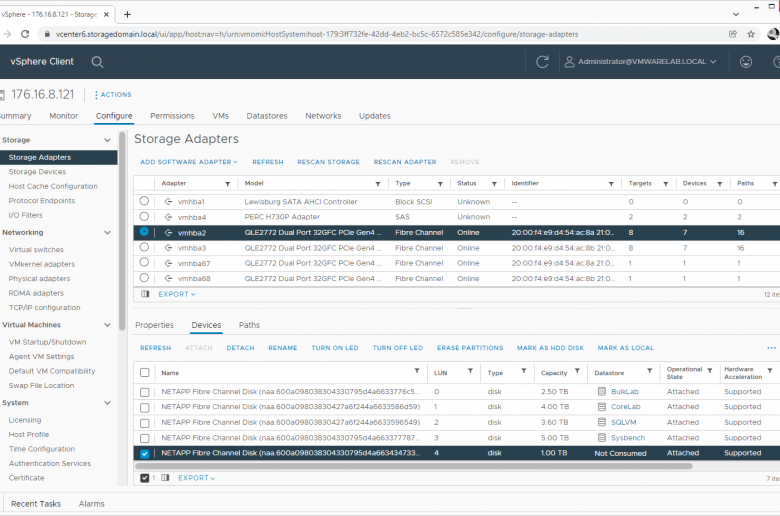Click the Targets column filter icon
Image resolution: width=780 pixels, height=516 pixels.
pos(666,184)
